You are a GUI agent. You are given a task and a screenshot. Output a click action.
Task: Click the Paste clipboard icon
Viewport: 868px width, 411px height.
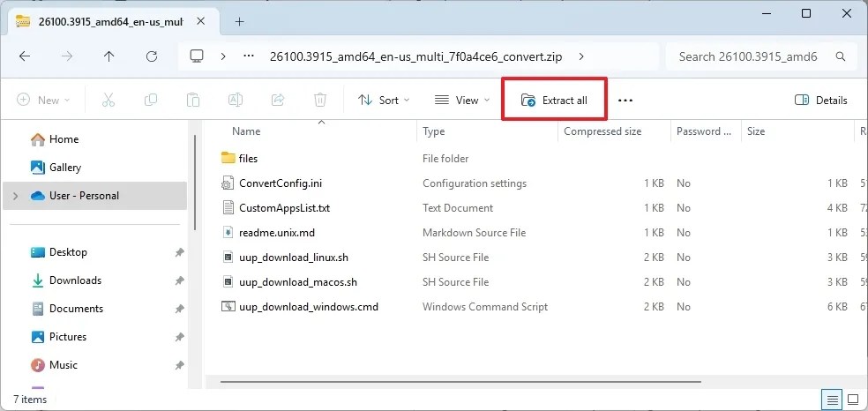(193, 101)
